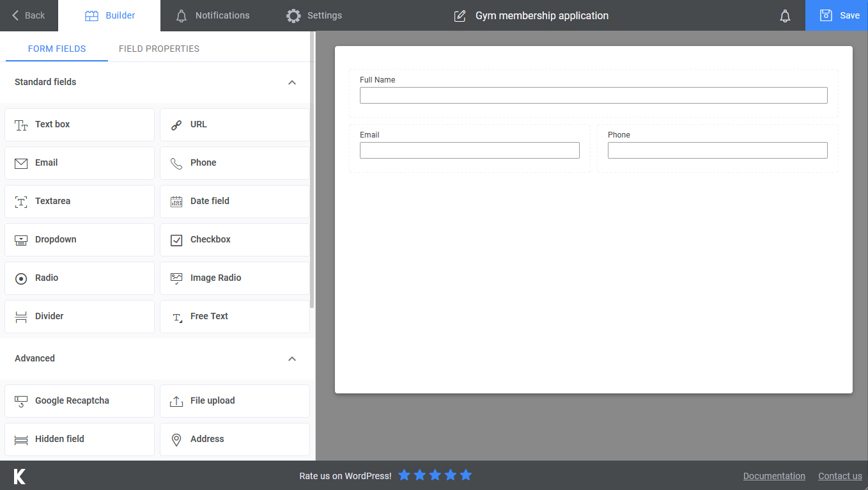The image size is (868, 490).
Task: Click the K logo in footer
Action: click(20, 476)
